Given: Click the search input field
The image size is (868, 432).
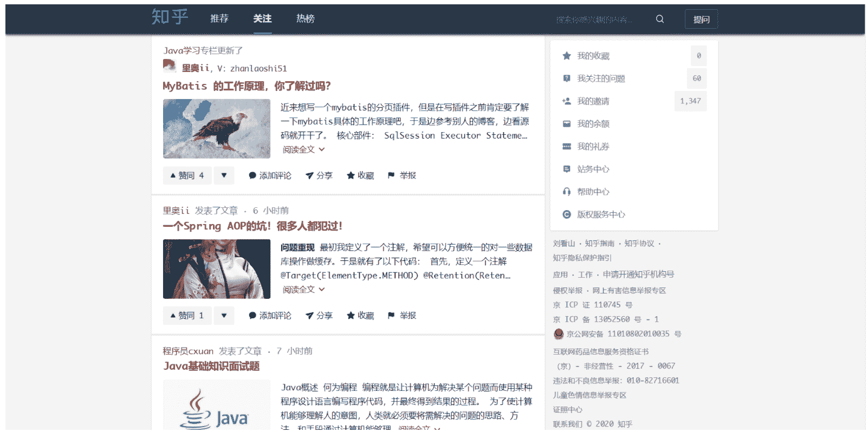Looking at the screenshot, I should 596,19.
